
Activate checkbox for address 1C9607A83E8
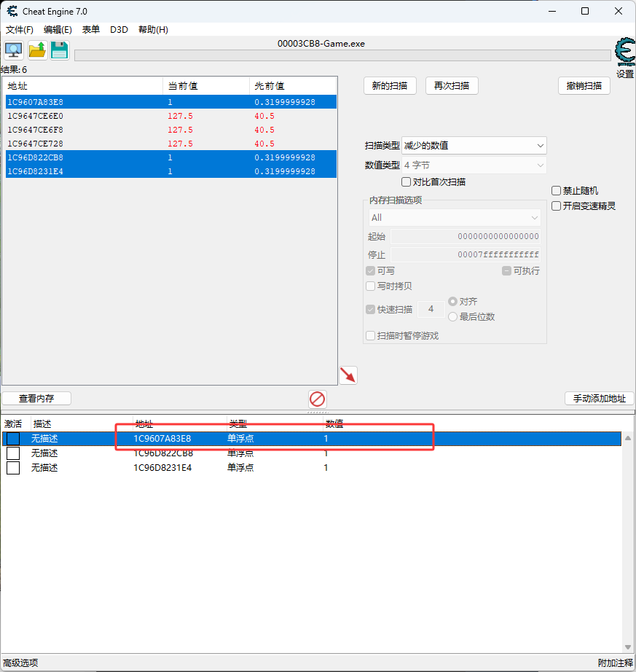pyautogui.click(x=13, y=439)
